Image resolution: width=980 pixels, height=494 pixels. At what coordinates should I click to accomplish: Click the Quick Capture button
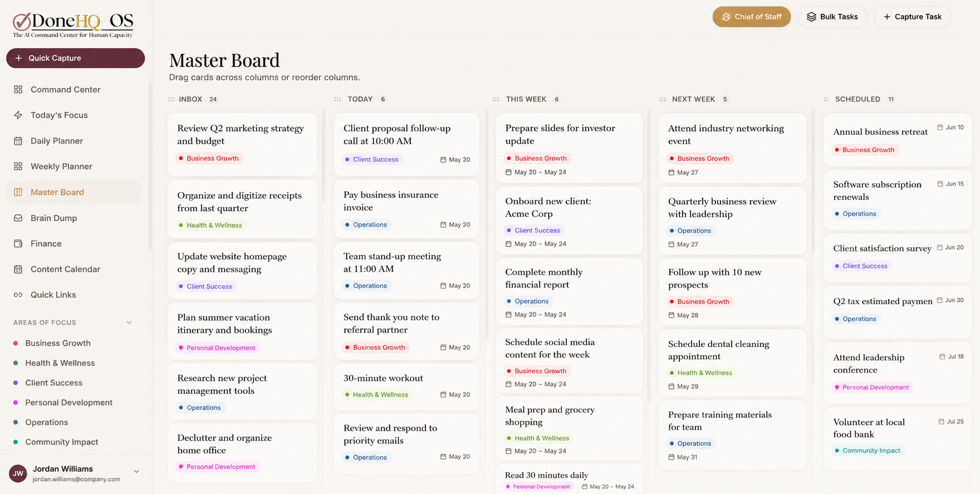pyautogui.click(x=75, y=58)
